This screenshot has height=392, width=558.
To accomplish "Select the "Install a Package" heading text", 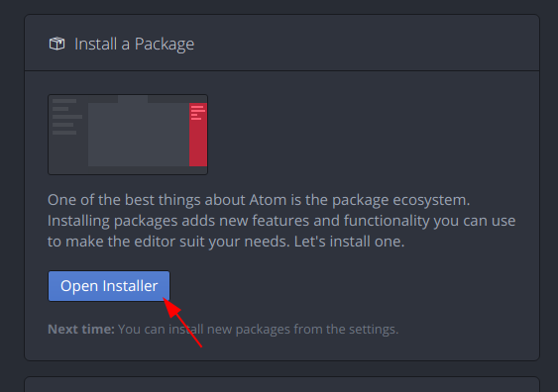I will tap(134, 45).
